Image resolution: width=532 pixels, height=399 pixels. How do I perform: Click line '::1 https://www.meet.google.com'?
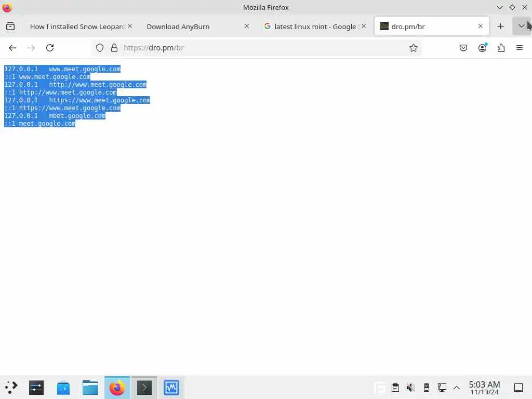point(62,108)
